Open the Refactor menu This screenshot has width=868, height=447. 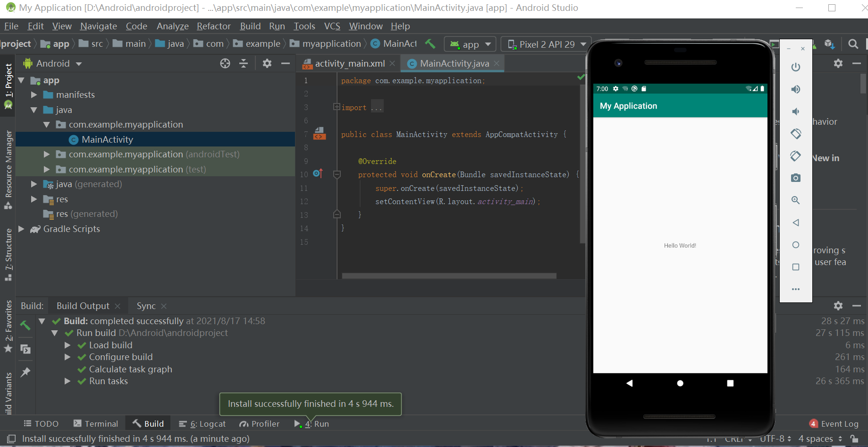click(x=213, y=26)
